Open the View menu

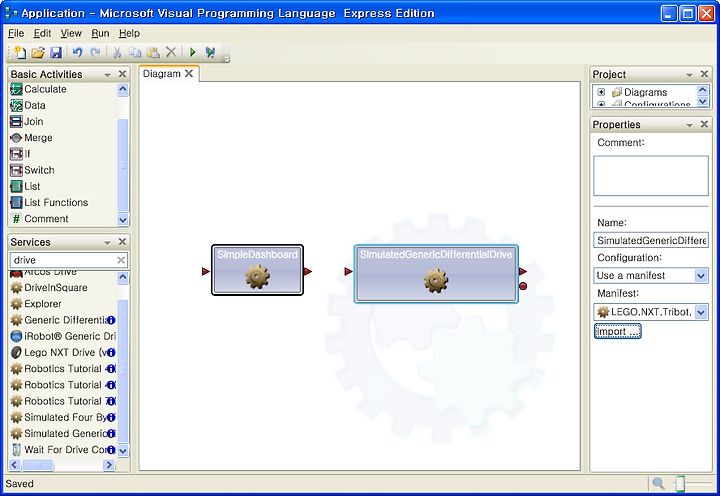(x=71, y=33)
